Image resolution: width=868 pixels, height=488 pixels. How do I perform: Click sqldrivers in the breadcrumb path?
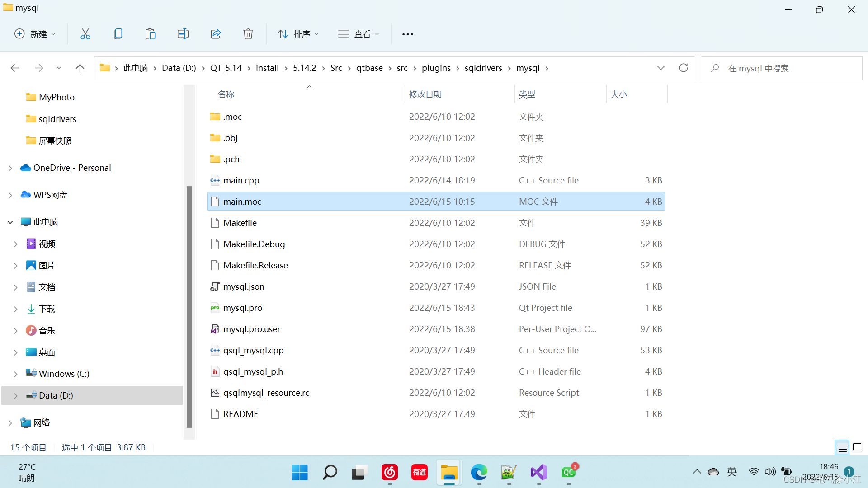[x=483, y=68]
